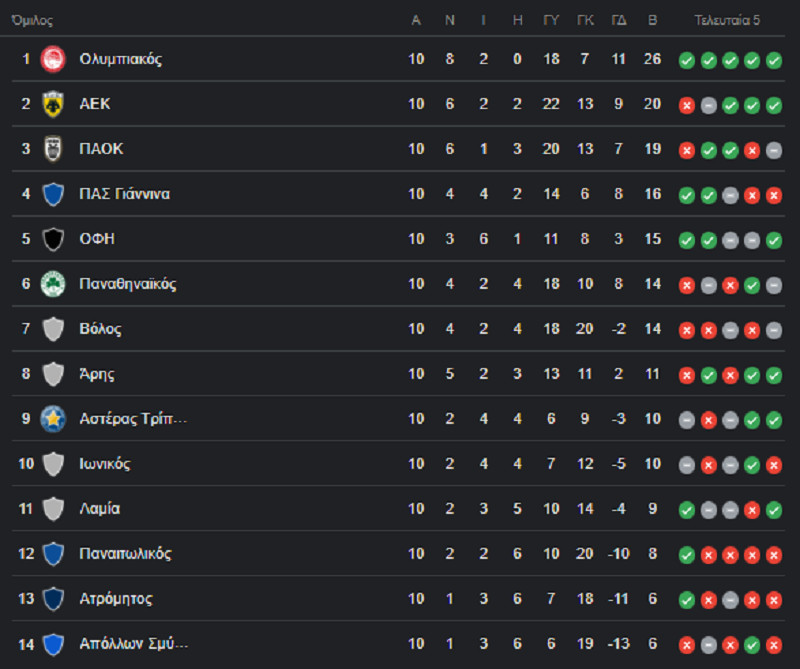Click the ΓΔ goal difference header
Image resolution: width=800 pixels, height=669 pixels.
tap(619, 20)
